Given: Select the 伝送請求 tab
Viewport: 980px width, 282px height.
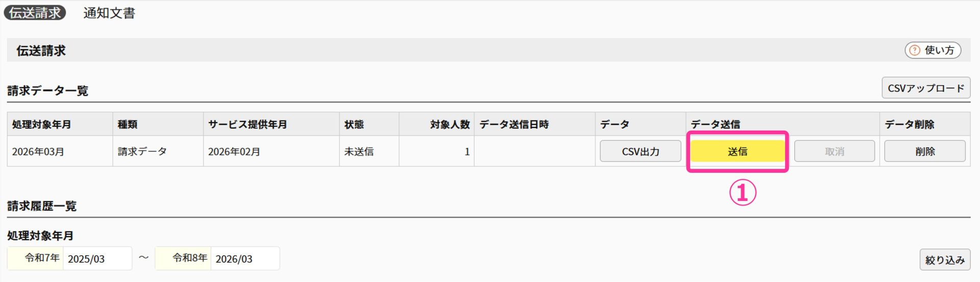Looking at the screenshot, I should click(35, 13).
